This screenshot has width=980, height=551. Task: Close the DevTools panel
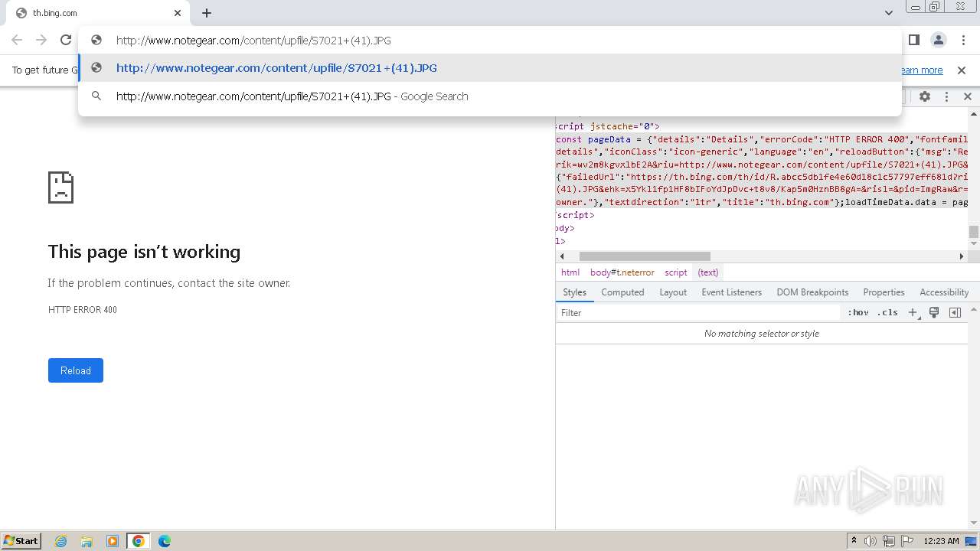click(x=967, y=96)
